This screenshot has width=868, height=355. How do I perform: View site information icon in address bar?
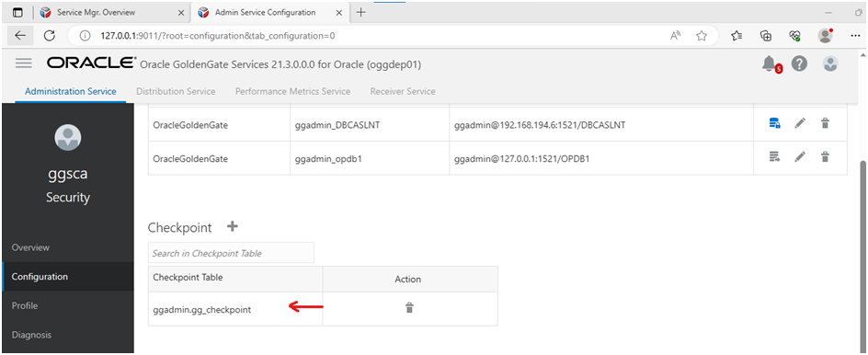tap(85, 36)
